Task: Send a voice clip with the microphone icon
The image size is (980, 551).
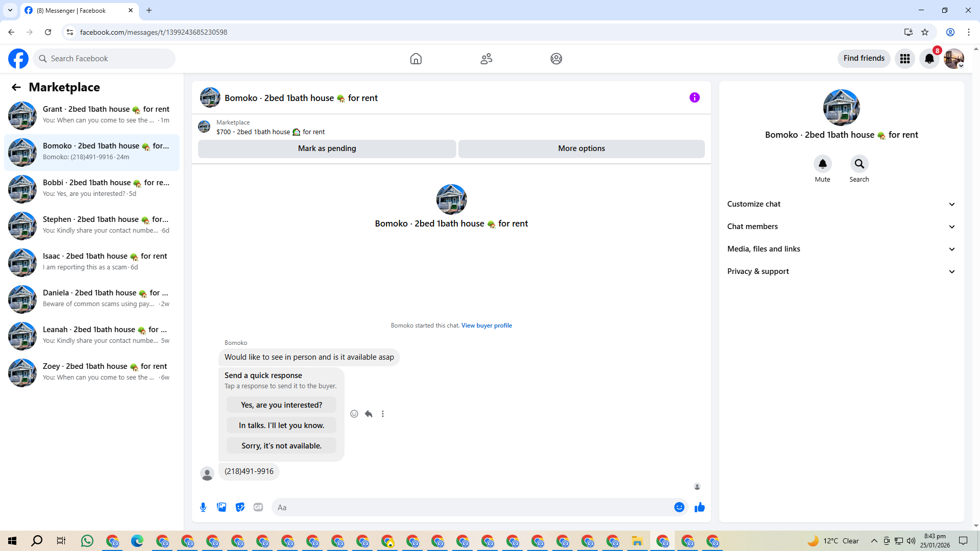Action: 203,507
